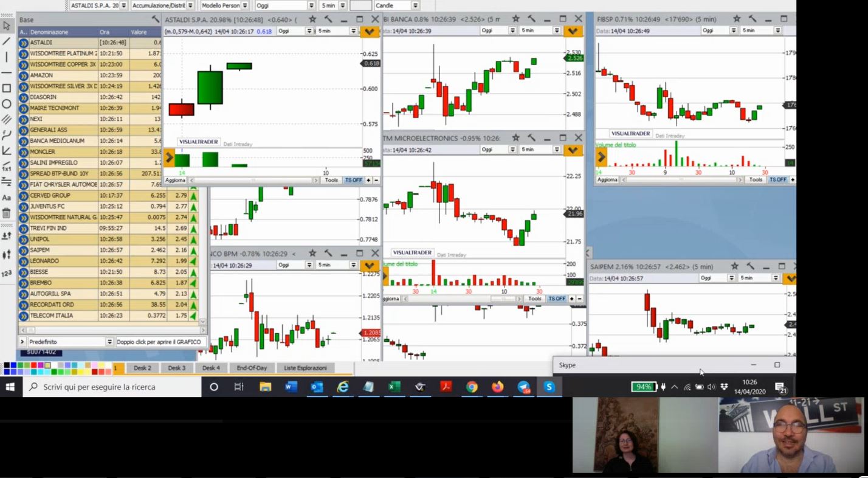Select the vertical line drawing tool
Viewport: 868px width, 478px height.
(x=7, y=57)
